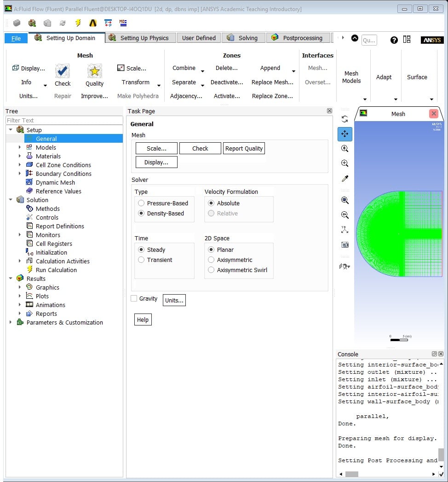Click the probe eyedropper tool
448x482 pixels.
[x=345, y=178]
